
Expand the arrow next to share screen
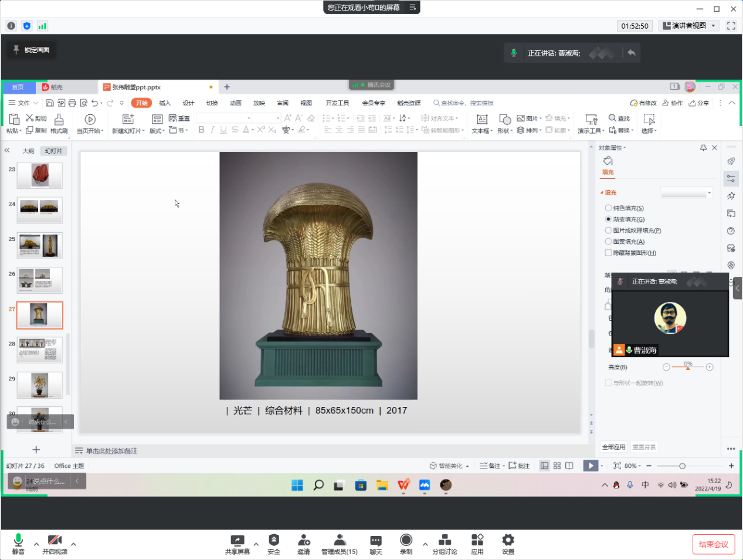pos(256,544)
